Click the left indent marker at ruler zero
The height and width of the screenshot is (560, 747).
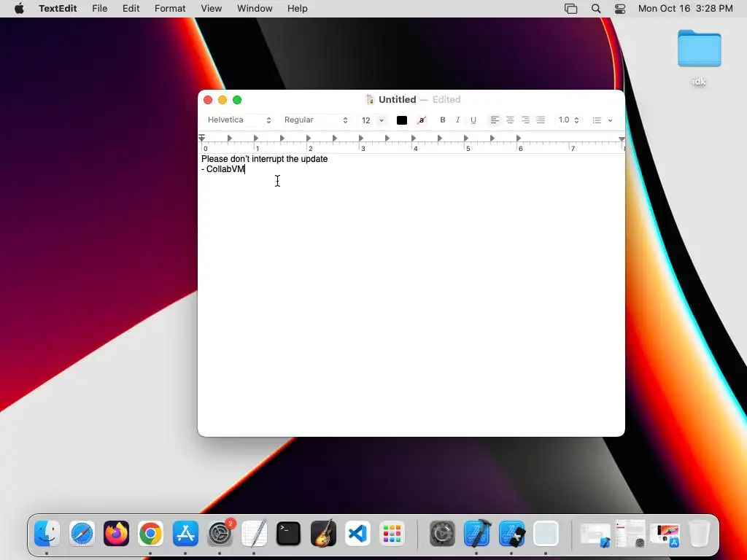202,138
